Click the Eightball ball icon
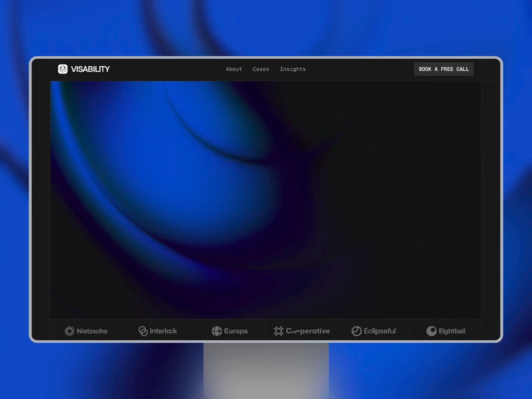Image resolution: width=532 pixels, height=399 pixels. [432, 331]
